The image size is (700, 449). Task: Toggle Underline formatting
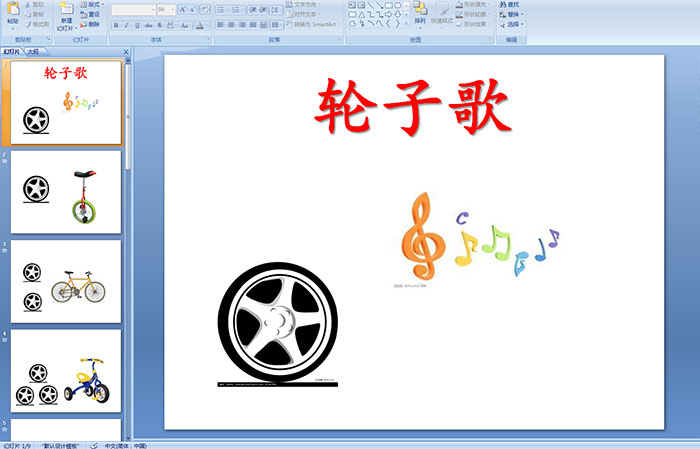click(x=137, y=25)
